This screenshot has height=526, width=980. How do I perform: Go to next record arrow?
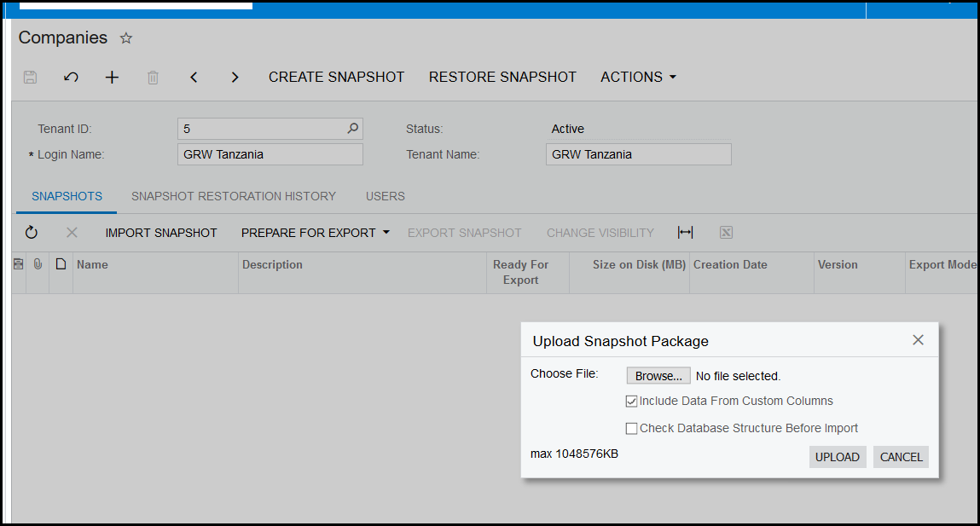(x=235, y=78)
